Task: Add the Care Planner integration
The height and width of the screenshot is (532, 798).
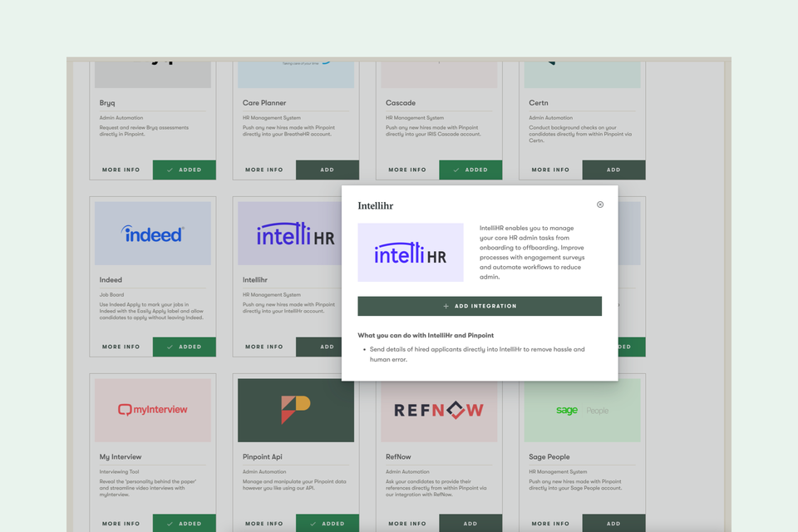Action: 328,170
